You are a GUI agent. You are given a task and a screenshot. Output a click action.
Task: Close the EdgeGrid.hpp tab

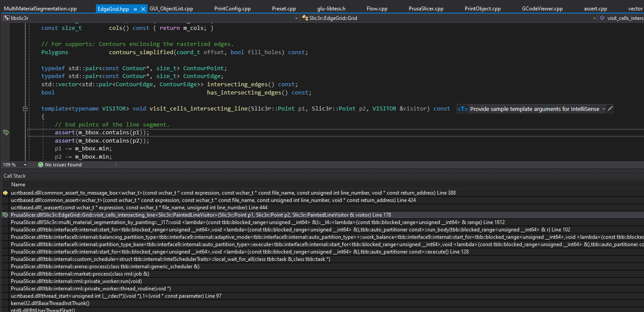(x=143, y=9)
